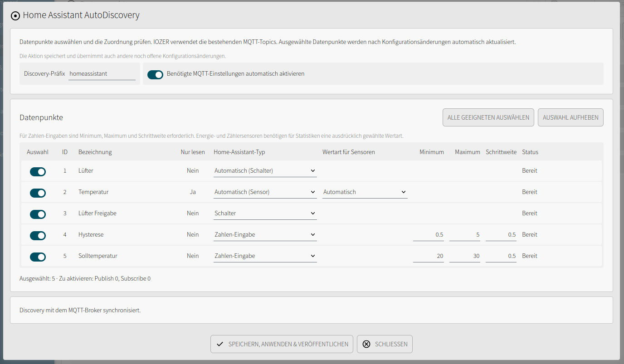The height and width of the screenshot is (364, 624).
Task: Click the checkmark icon on save button
Action: click(220, 344)
